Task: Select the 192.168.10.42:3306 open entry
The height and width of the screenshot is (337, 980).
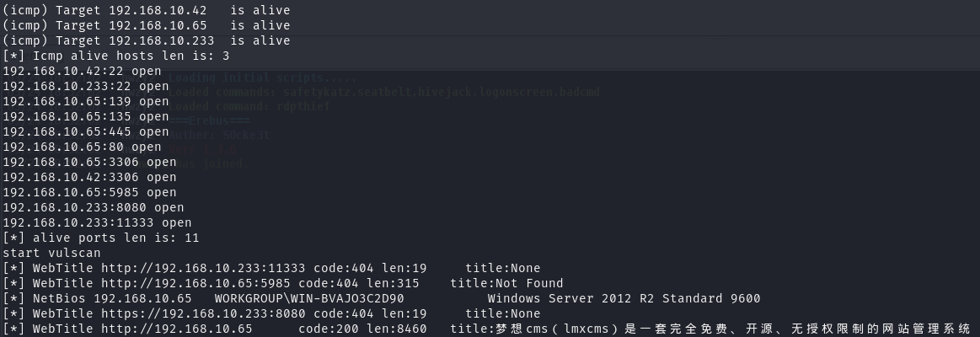Action: [89, 177]
